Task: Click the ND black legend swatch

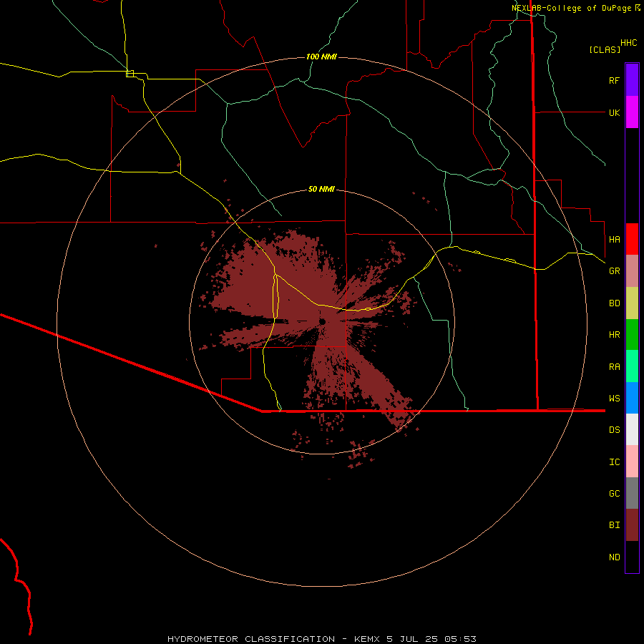Action: 632,557
